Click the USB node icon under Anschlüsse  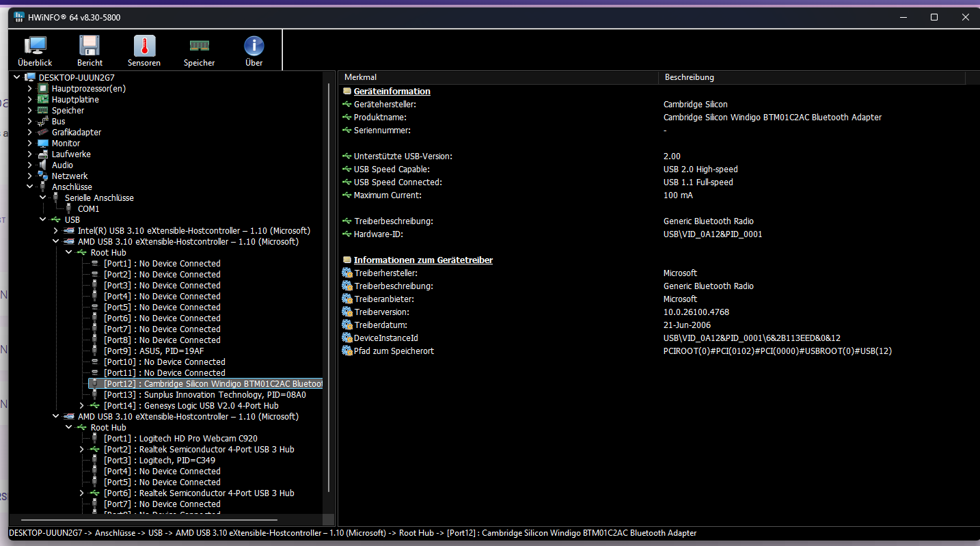point(56,219)
